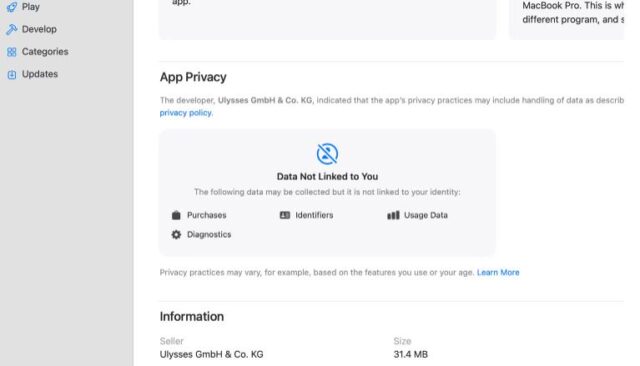The height and width of the screenshot is (366, 640).
Task: Click the Usage Data bar chart icon
Action: [393, 215]
